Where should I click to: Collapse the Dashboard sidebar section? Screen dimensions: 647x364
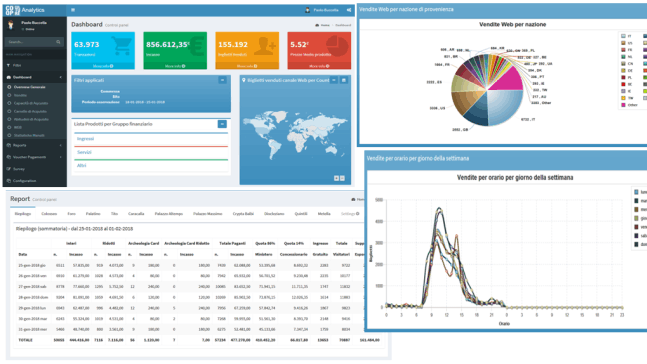(60, 77)
